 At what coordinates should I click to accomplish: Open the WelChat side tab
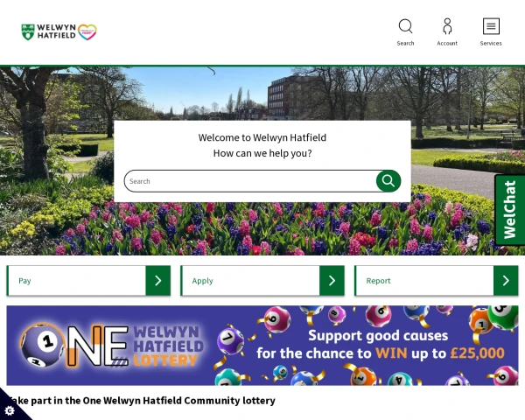(509, 210)
